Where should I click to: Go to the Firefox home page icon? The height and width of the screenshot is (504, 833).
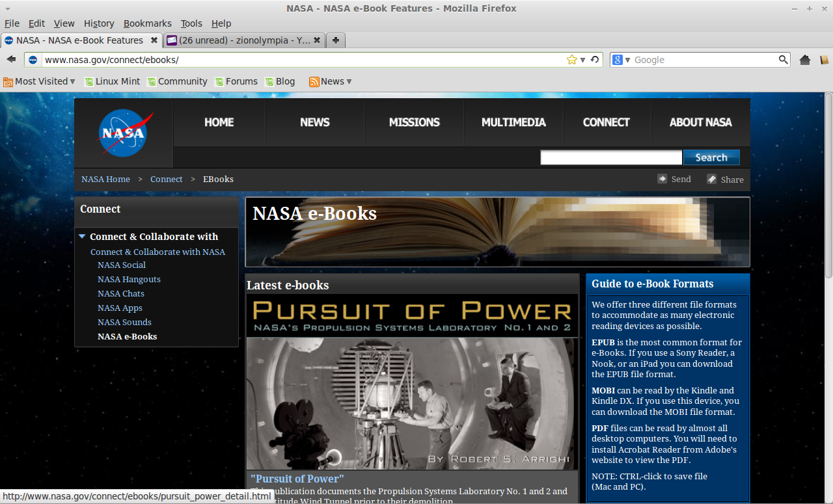(x=804, y=60)
